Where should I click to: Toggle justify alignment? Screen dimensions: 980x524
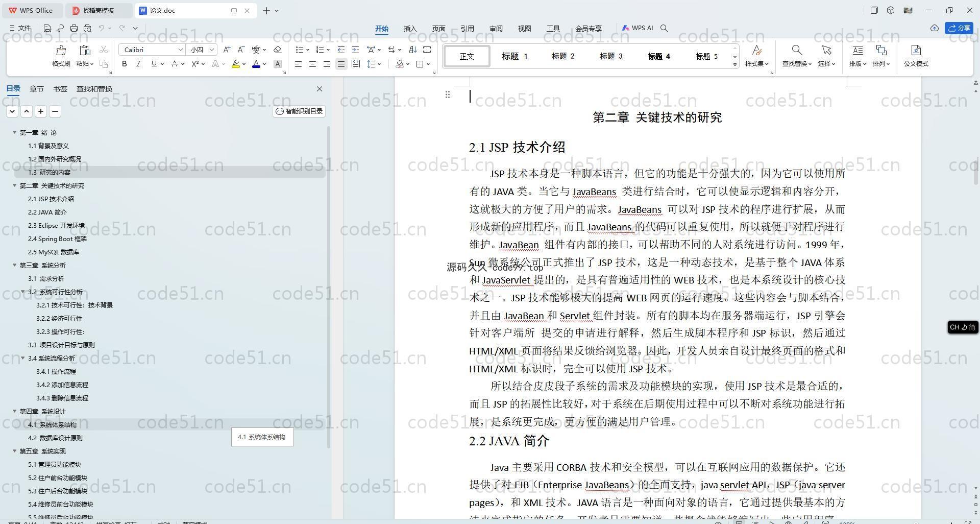(x=341, y=64)
